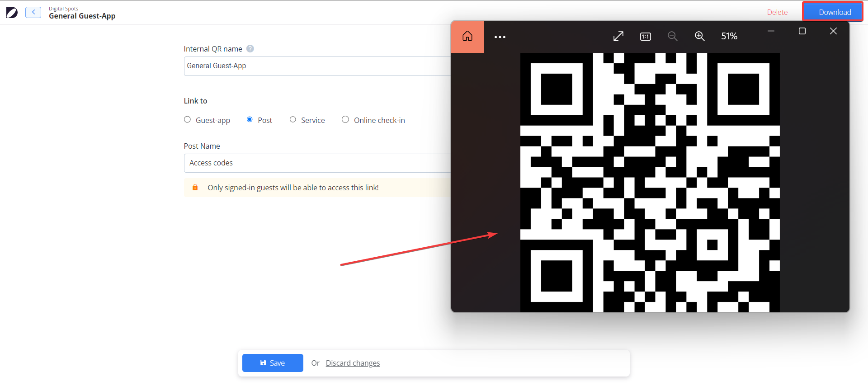Open the three-dot more options menu
868x386 pixels.
(500, 37)
